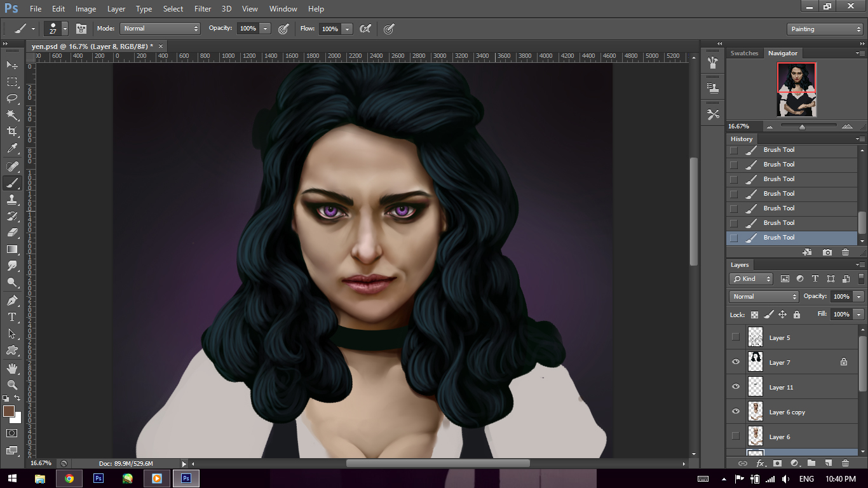The image size is (868, 488).
Task: Open the Layer menu
Action: [x=116, y=9]
